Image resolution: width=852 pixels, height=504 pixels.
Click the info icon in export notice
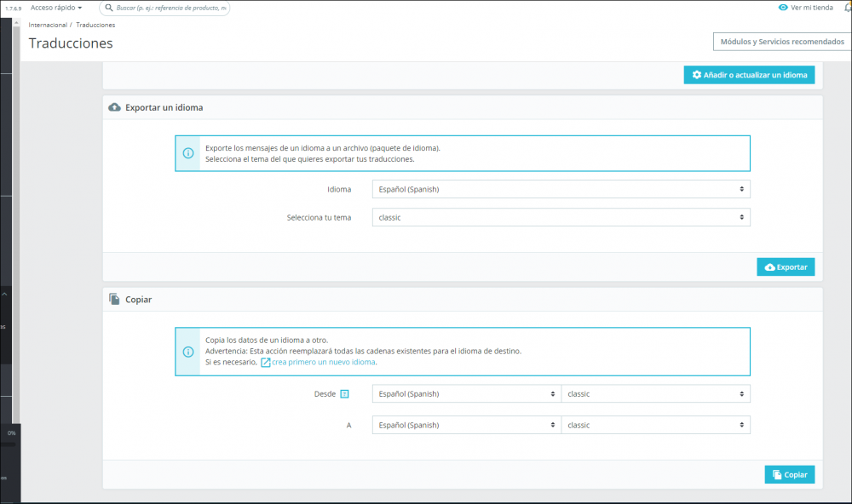coord(188,153)
